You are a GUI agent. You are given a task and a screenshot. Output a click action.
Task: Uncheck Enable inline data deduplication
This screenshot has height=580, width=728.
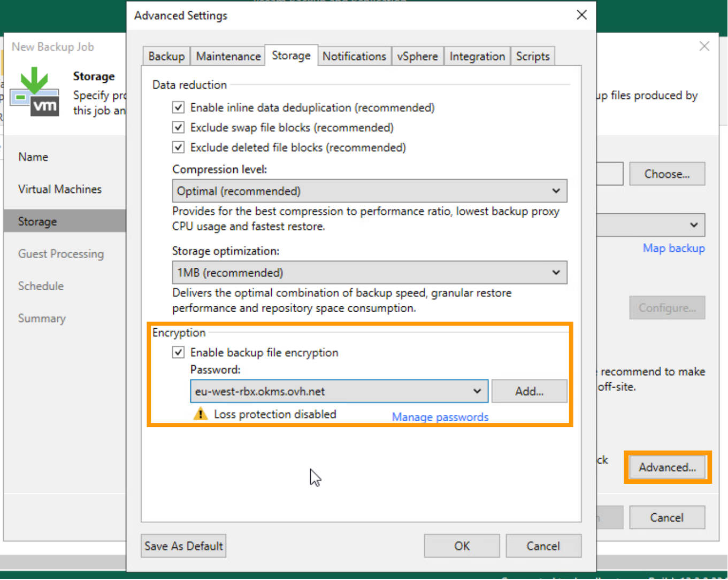[178, 107]
